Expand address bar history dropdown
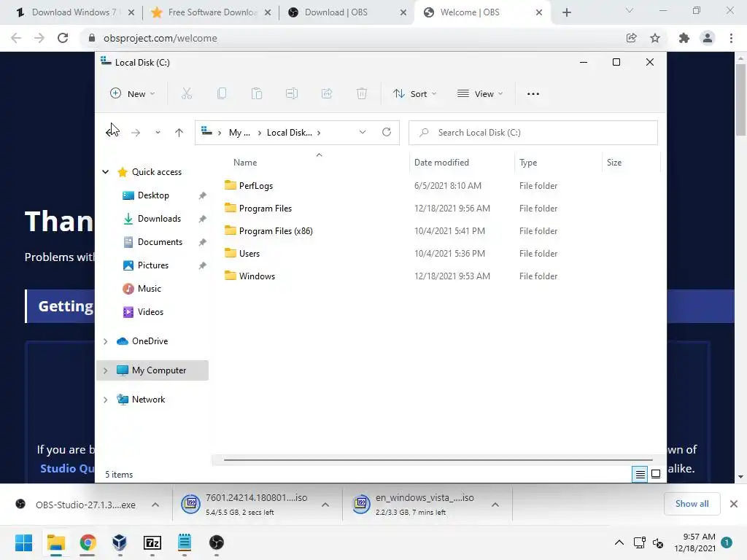The image size is (747, 560). point(363,132)
